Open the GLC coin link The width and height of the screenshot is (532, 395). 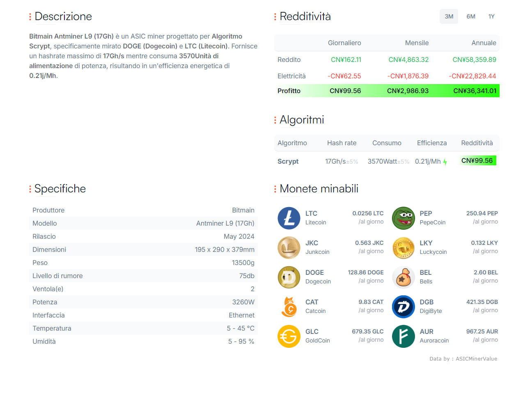point(312,331)
